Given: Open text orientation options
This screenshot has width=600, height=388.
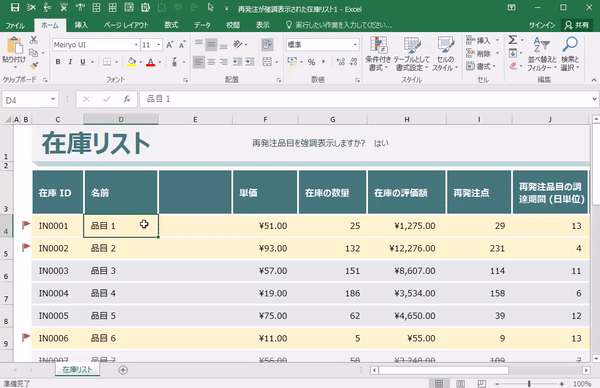Looking at the screenshot, I should [240, 44].
